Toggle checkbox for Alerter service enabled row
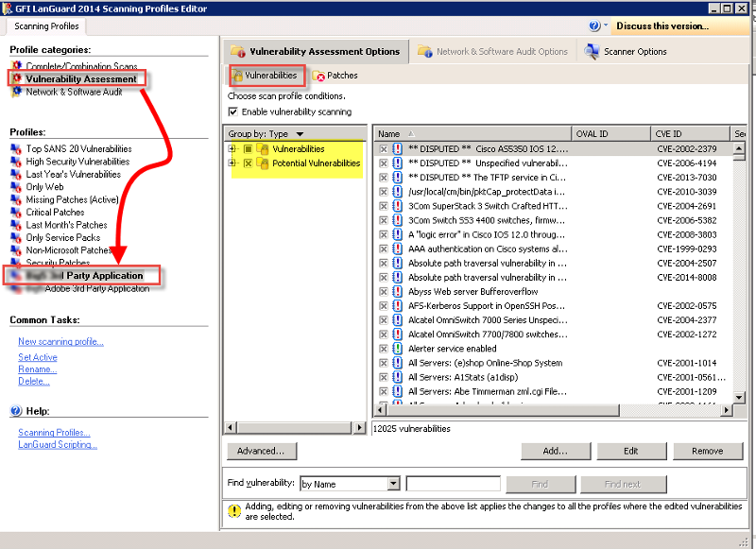Viewport: 756px width, 549px height. 384,349
